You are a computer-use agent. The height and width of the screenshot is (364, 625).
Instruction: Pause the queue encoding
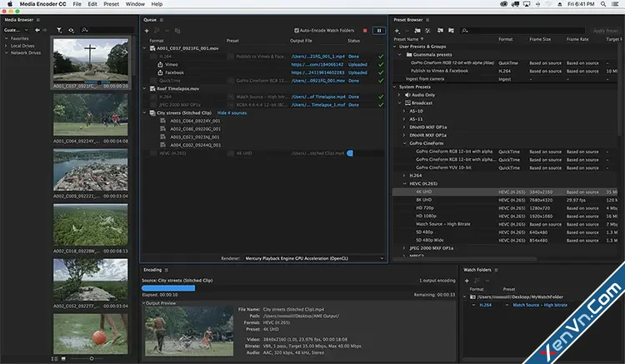point(379,31)
